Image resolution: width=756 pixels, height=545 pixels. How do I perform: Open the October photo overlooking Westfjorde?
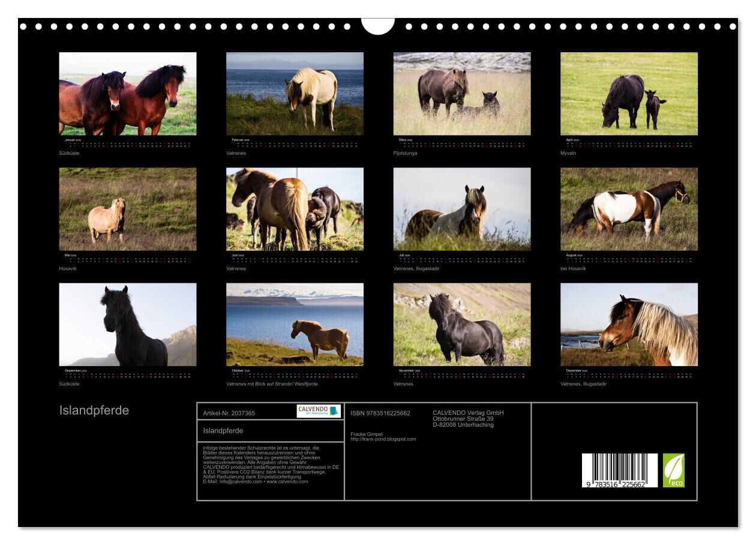pos(295,325)
